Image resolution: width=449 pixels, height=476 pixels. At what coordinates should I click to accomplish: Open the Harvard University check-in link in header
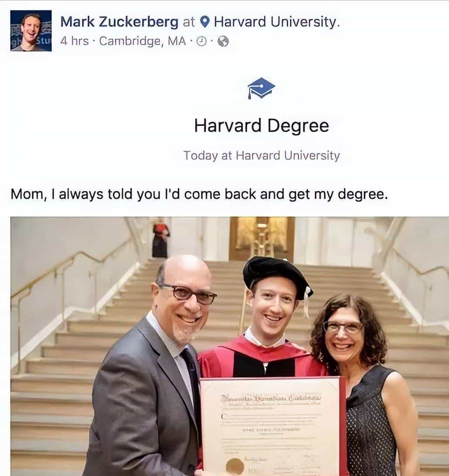click(x=276, y=22)
